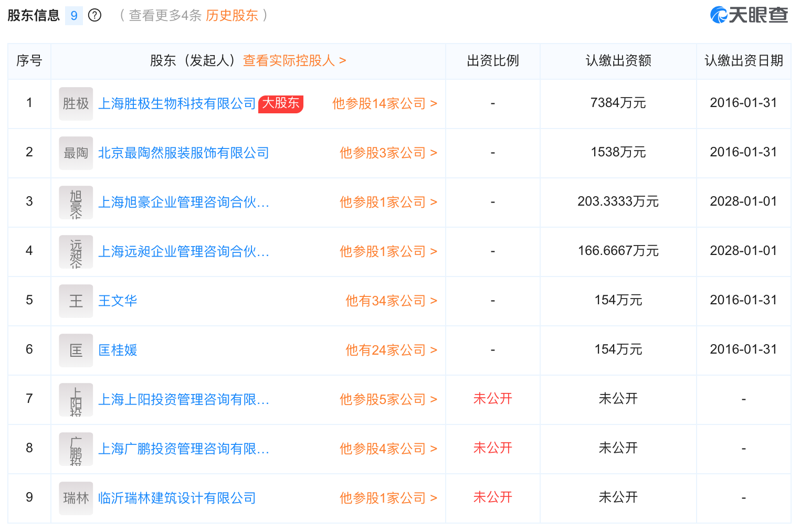This screenshot has width=800, height=532.
Task: Open 历史股东 link
Action: point(232,15)
